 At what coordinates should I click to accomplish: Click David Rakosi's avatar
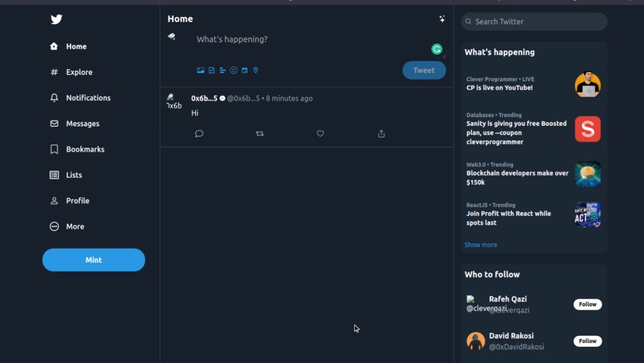[476, 341]
